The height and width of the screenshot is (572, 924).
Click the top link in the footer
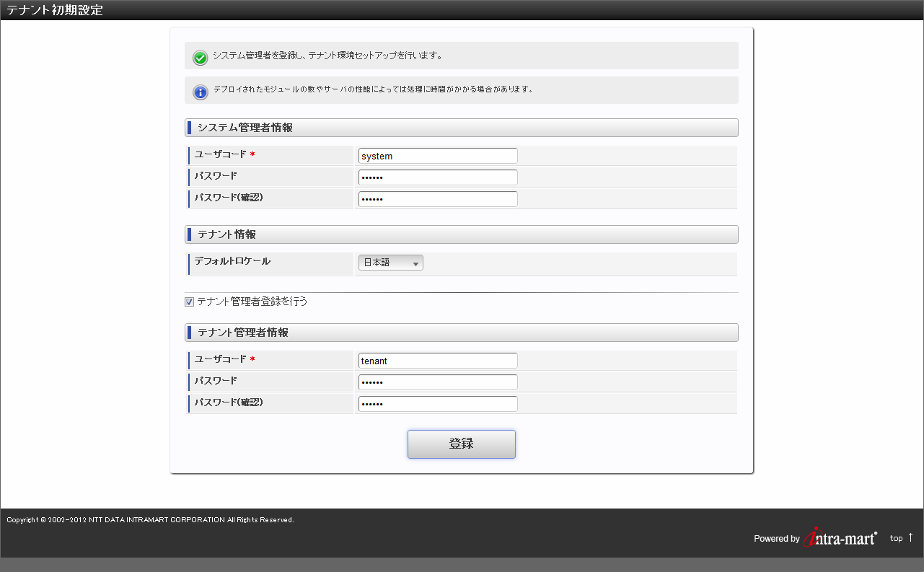click(x=896, y=538)
